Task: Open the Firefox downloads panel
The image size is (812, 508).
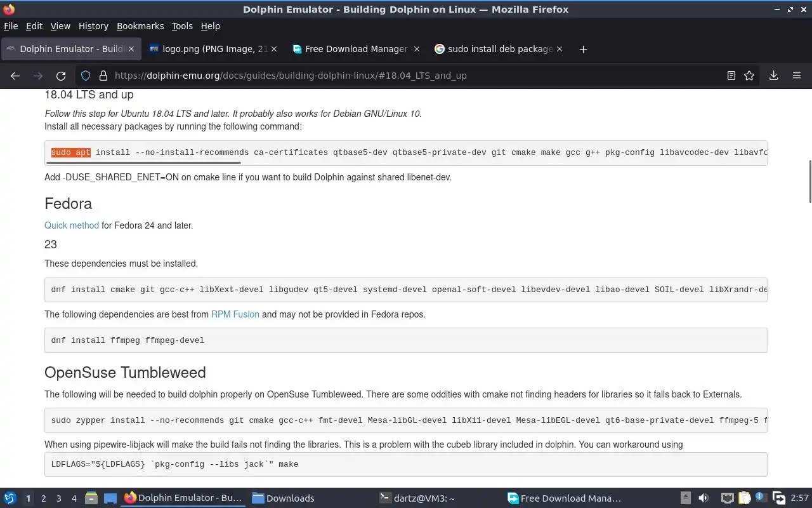Action: pyautogui.click(x=774, y=76)
